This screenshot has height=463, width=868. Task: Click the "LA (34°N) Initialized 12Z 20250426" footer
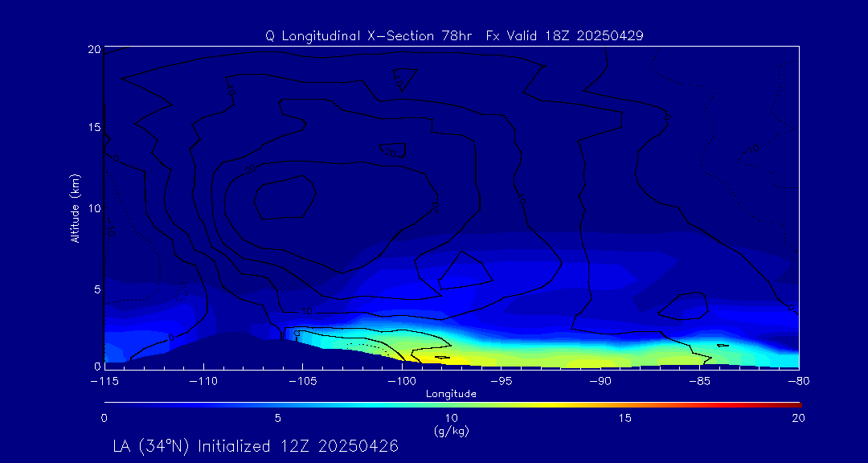[256, 446]
